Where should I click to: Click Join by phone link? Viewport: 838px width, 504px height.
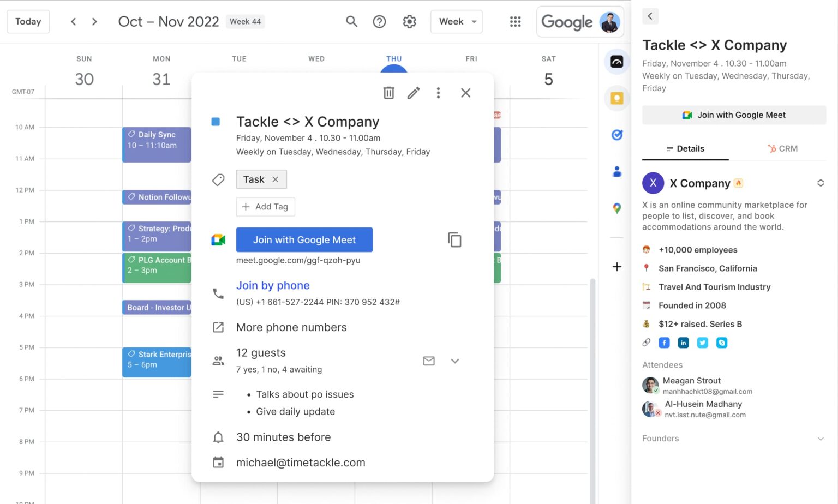[273, 285]
